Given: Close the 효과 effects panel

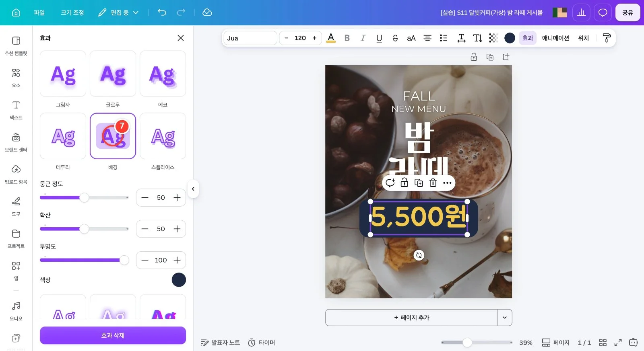Looking at the screenshot, I should (181, 38).
